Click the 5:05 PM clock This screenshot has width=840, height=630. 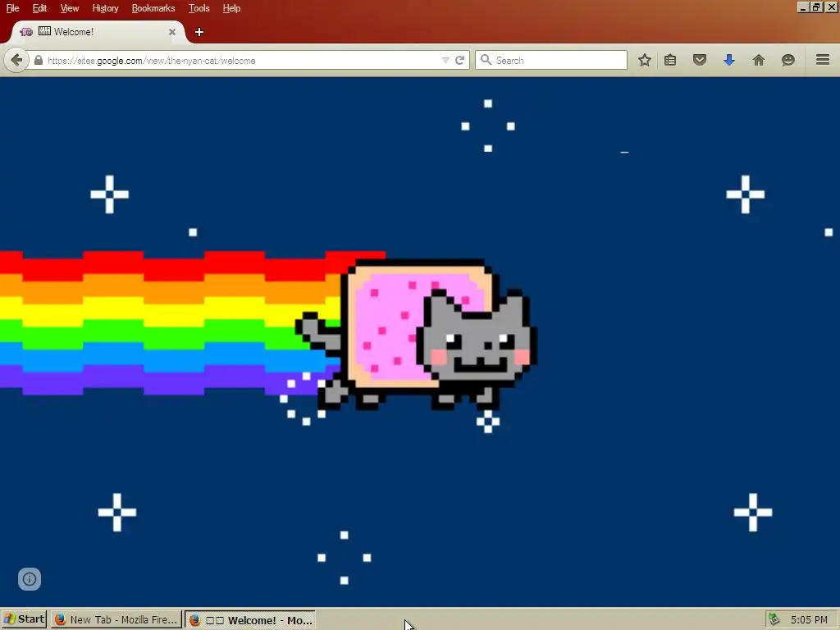(809, 620)
